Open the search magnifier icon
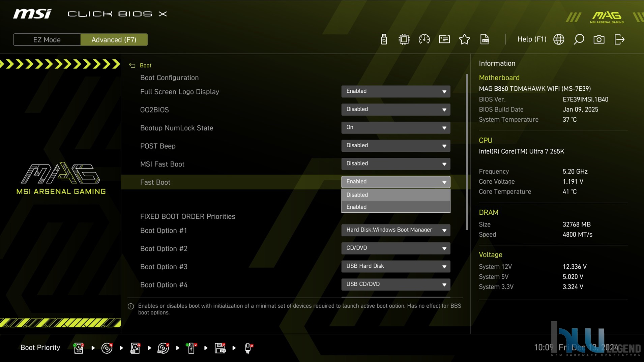 click(579, 39)
